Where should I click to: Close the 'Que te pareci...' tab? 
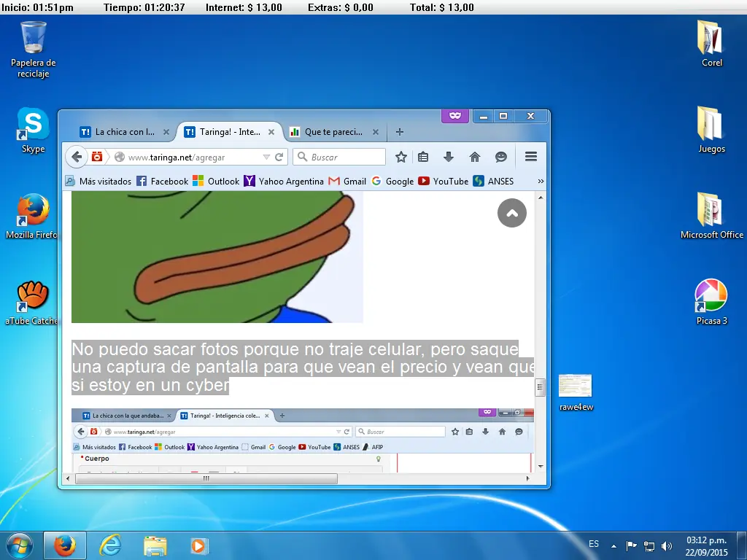[x=376, y=132]
